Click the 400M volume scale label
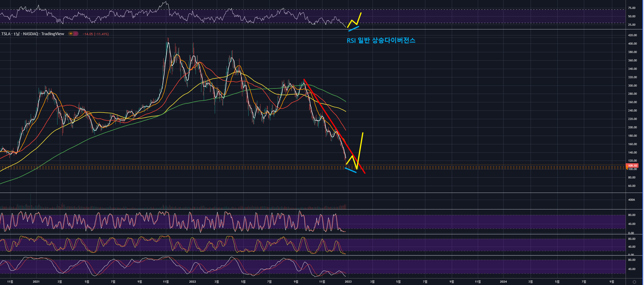The height and width of the screenshot is (285, 644). click(631, 200)
